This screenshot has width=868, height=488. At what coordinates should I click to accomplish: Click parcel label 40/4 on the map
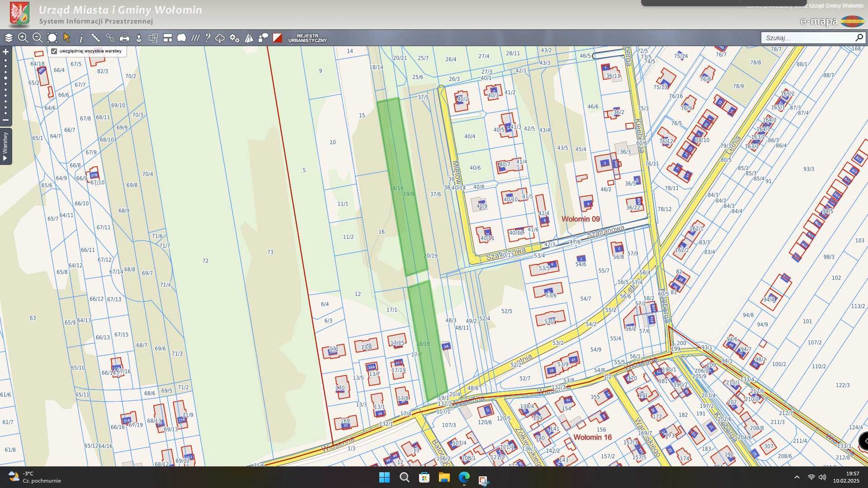[x=470, y=136]
